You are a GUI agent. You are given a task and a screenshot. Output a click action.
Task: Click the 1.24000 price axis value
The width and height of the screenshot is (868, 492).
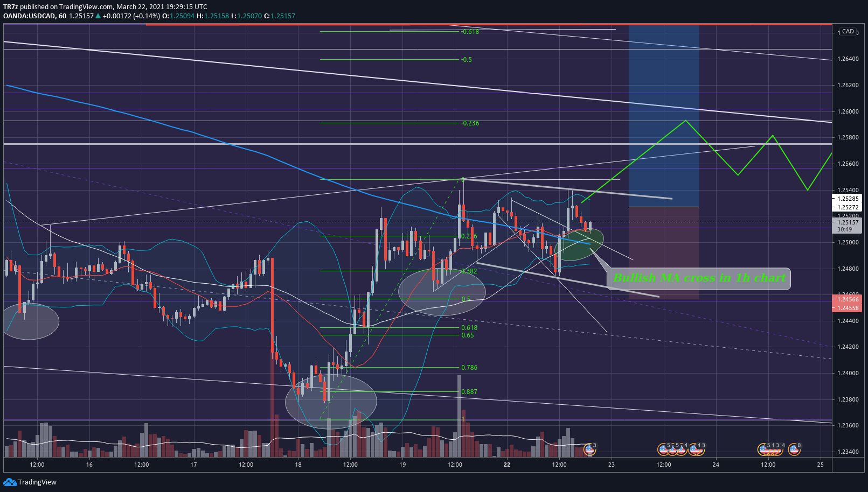tap(848, 373)
